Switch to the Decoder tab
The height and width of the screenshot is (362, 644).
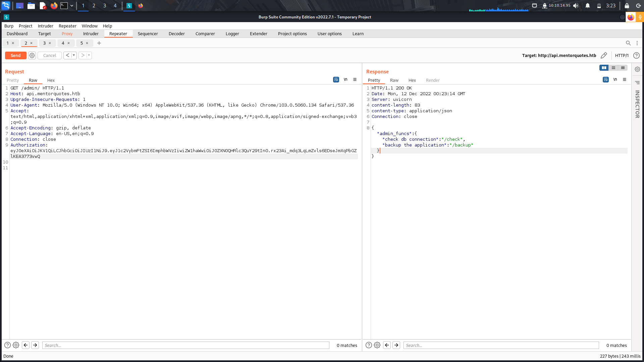click(176, 34)
